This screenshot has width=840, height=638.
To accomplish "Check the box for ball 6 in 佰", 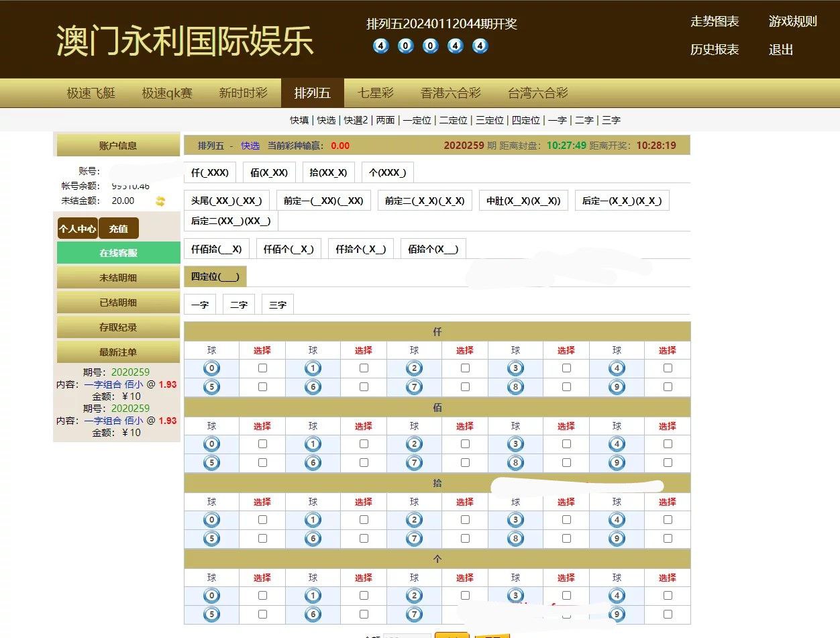I will (364, 463).
